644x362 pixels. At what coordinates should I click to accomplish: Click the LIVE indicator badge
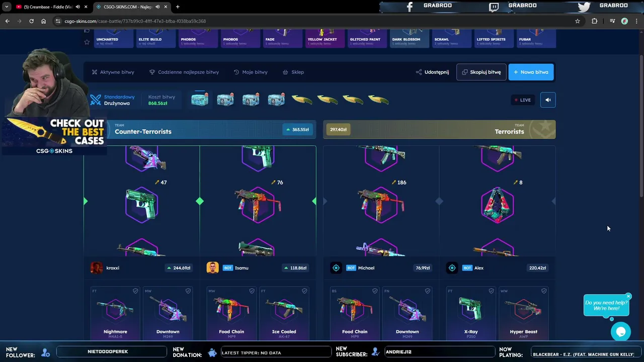(x=522, y=100)
